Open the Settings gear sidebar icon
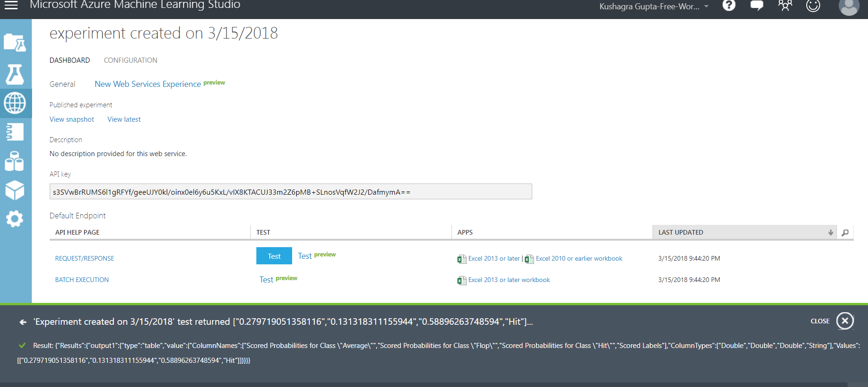 15,219
